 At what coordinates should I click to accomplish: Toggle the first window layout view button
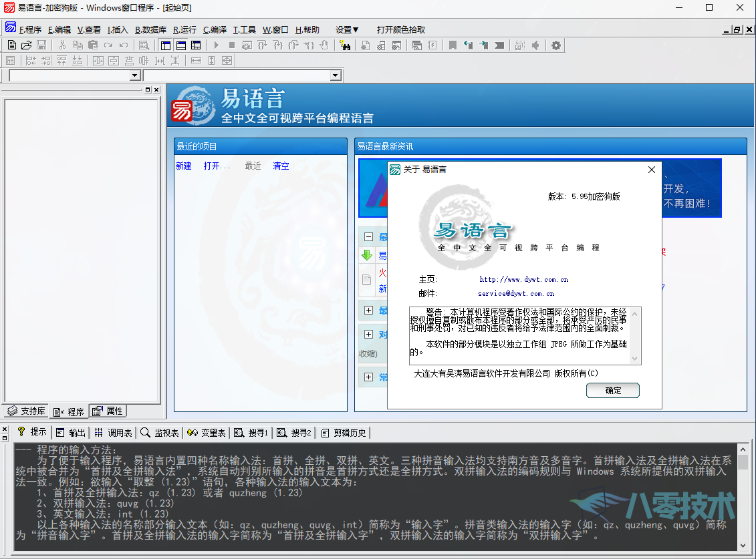(x=166, y=45)
